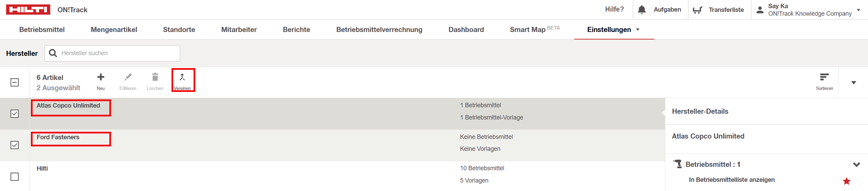Click In Betriebsmittelliste anzeigen link

click(x=732, y=180)
